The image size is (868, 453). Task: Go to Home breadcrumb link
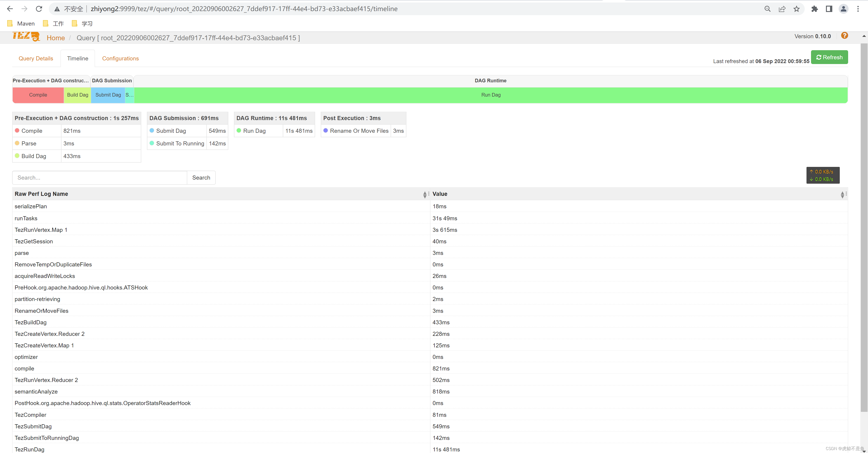[x=56, y=38]
